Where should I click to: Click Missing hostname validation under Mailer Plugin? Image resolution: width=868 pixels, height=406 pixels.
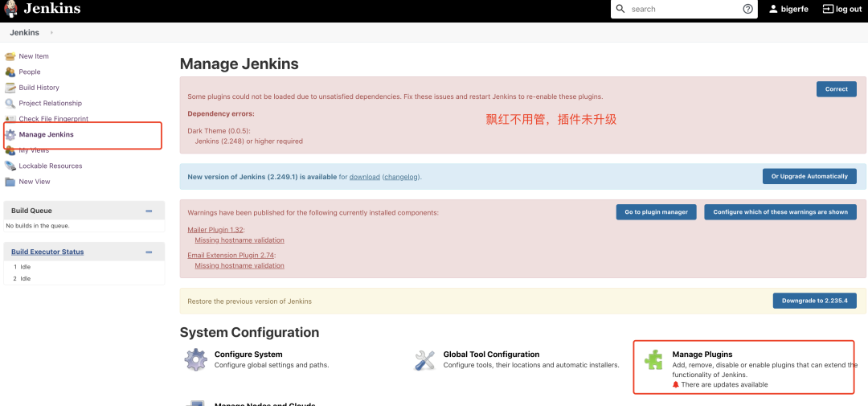click(240, 240)
